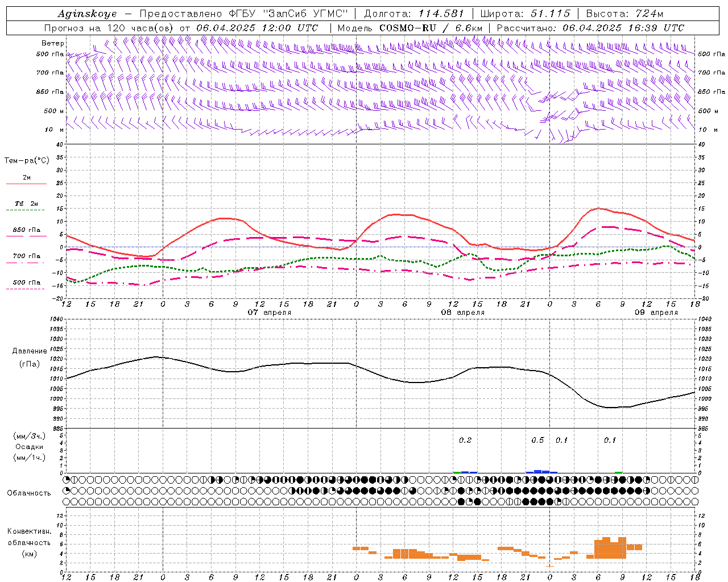
Task: Click the "08 апреля" date label
Action: [x=463, y=313]
